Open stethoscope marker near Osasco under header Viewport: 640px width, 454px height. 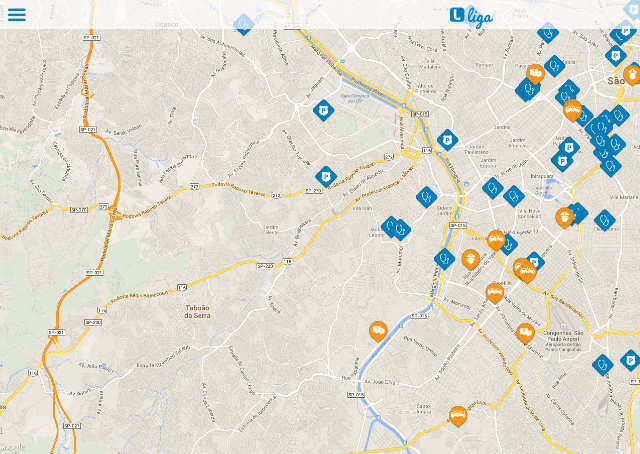[243, 23]
